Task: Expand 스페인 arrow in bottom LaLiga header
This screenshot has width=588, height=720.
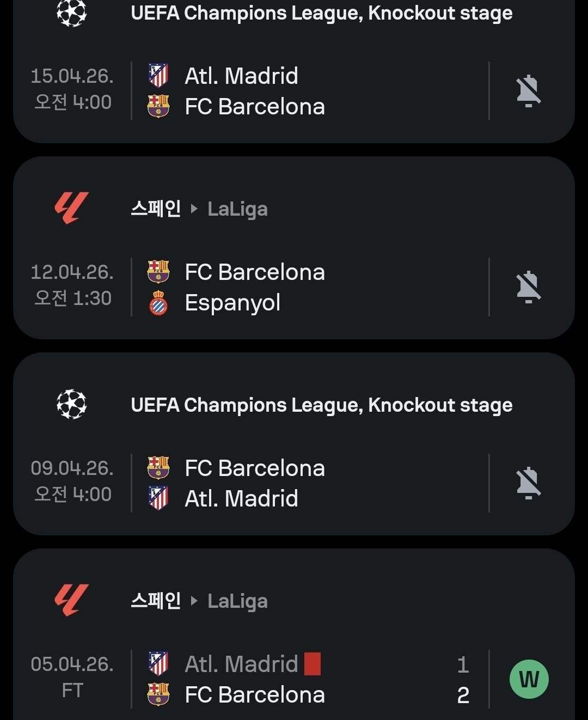Action: pos(194,601)
